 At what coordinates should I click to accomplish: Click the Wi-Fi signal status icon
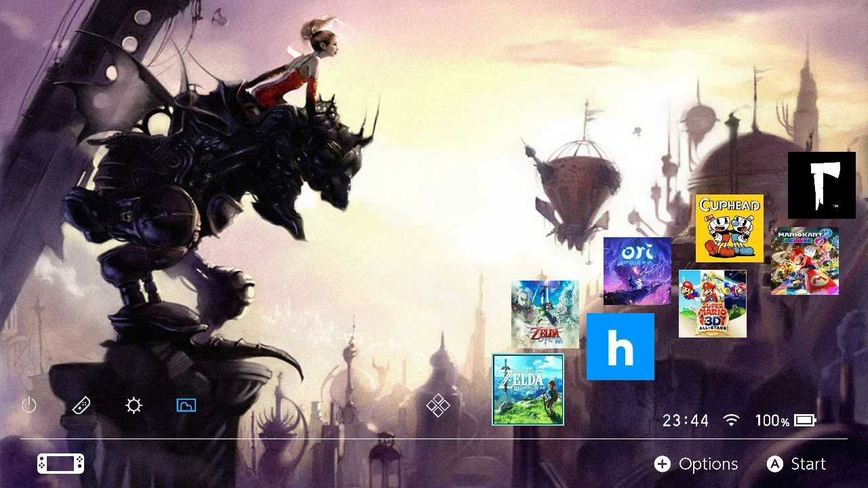pos(731,420)
